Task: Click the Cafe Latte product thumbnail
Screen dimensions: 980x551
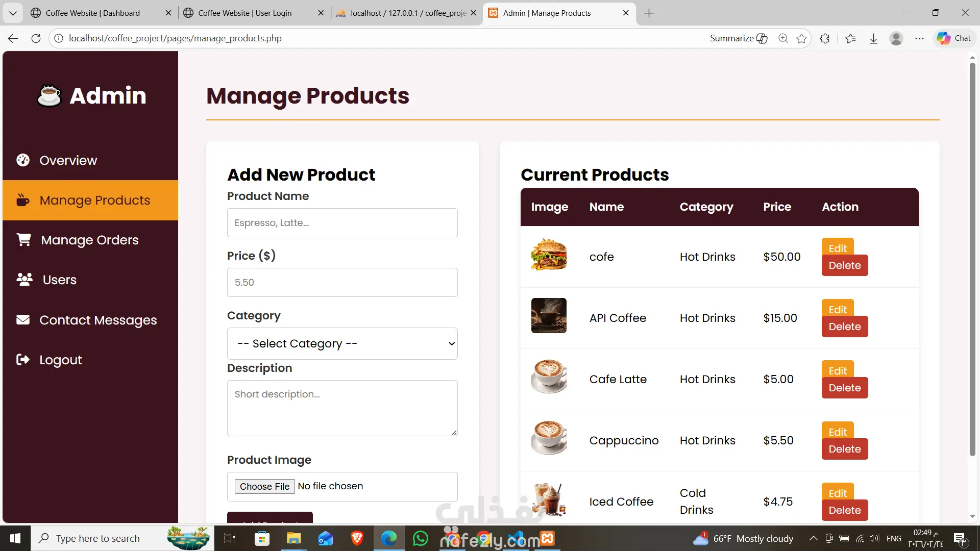Action: click(549, 377)
